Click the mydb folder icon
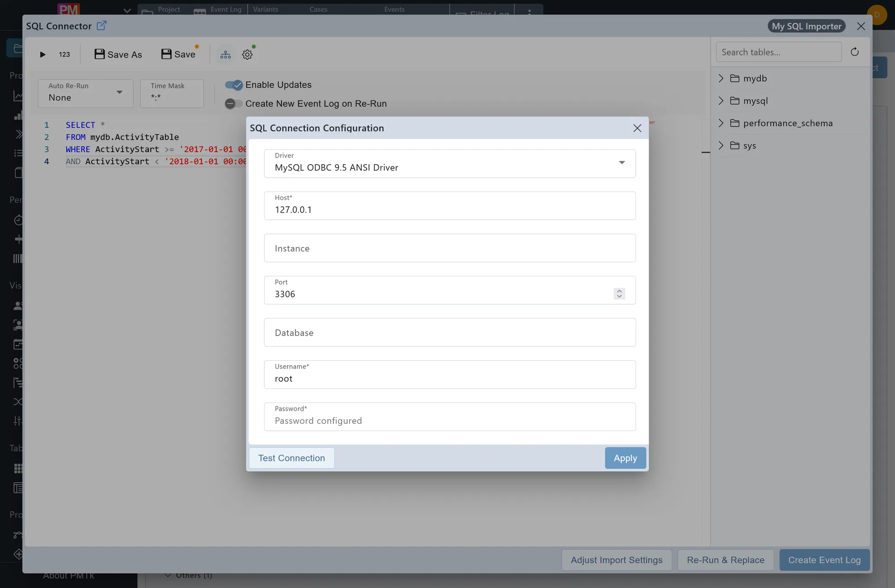The height and width of the screenshot is (588, 895). click(x=735, y=78)
